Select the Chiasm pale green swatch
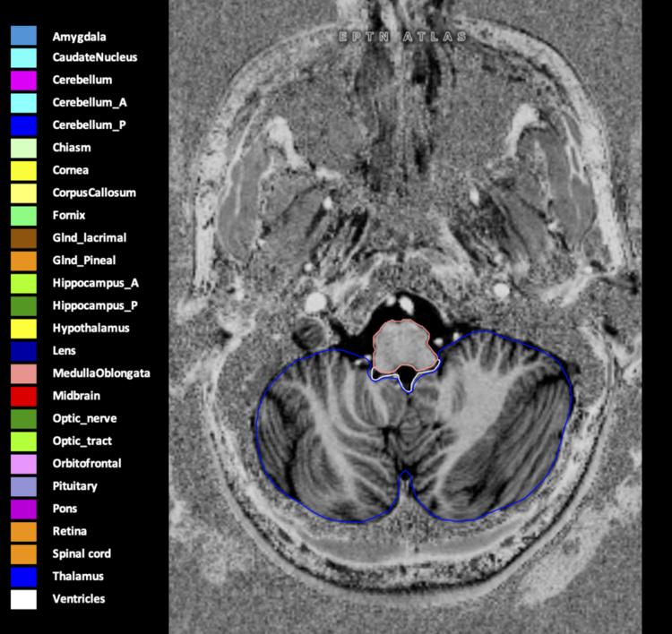 coord(23,149)
